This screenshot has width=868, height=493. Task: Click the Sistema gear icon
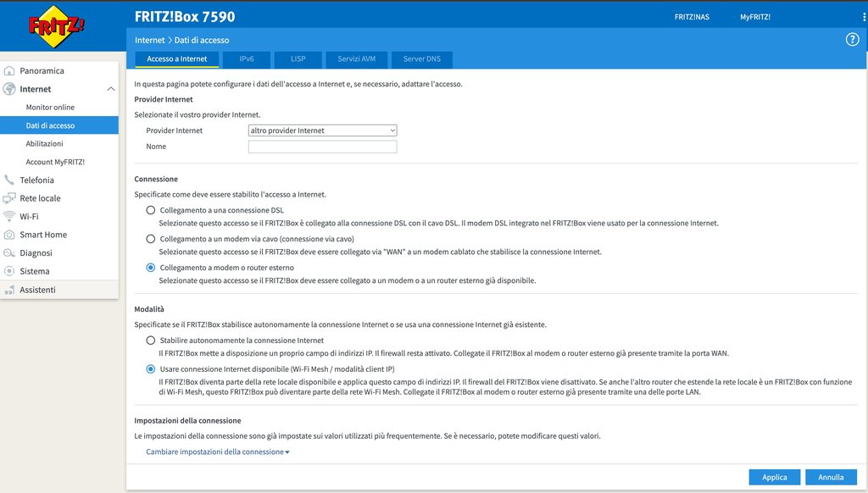pyautogui.click(x=9, y=271)
